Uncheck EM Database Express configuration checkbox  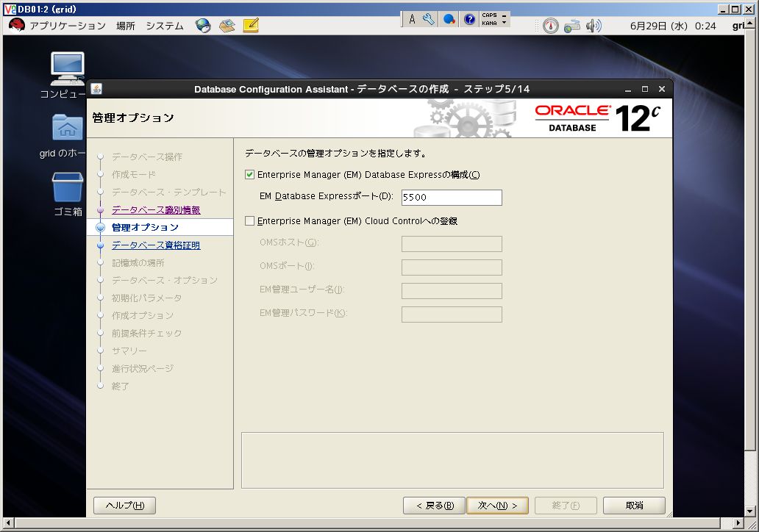250,175
